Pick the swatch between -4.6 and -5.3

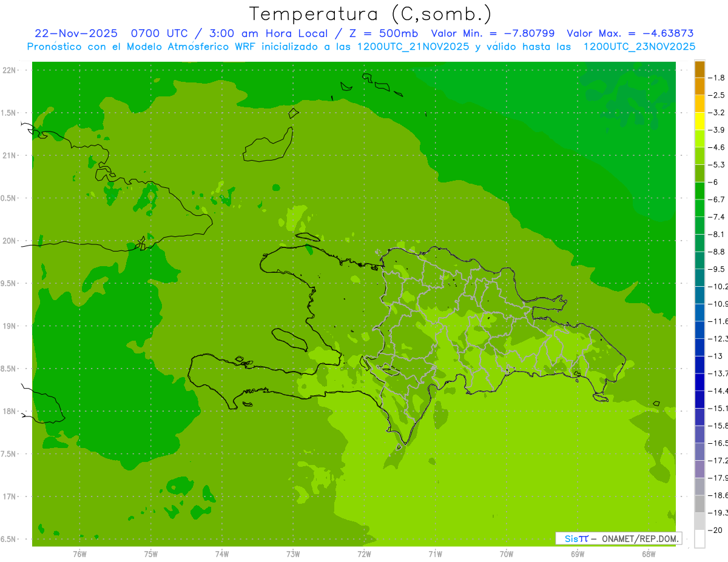(699, 156)
